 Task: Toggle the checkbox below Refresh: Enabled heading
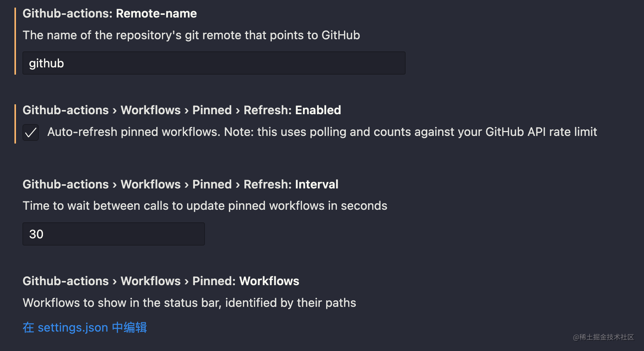click(x=30, y=132)
